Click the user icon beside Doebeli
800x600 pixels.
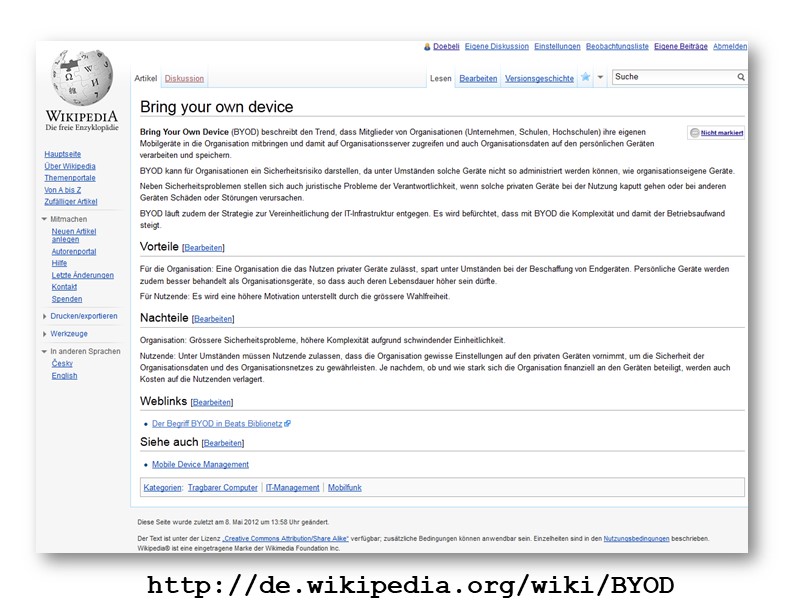(x=428, y=46)
